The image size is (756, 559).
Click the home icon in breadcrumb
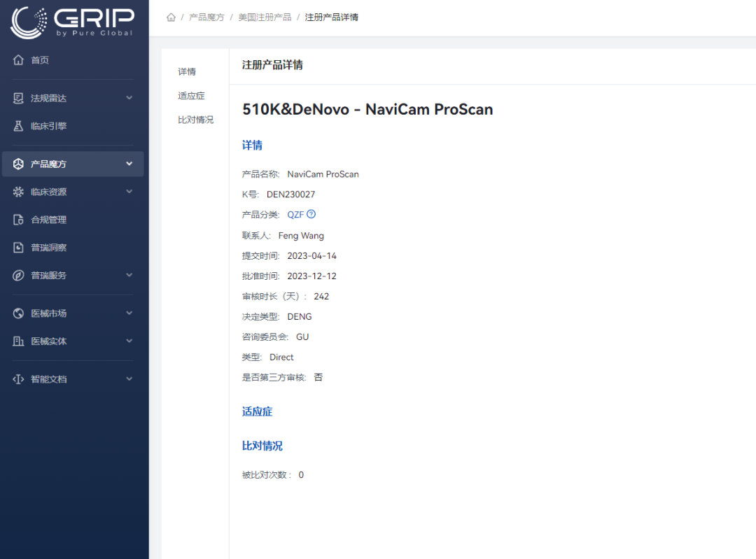(x=171, y=17)
